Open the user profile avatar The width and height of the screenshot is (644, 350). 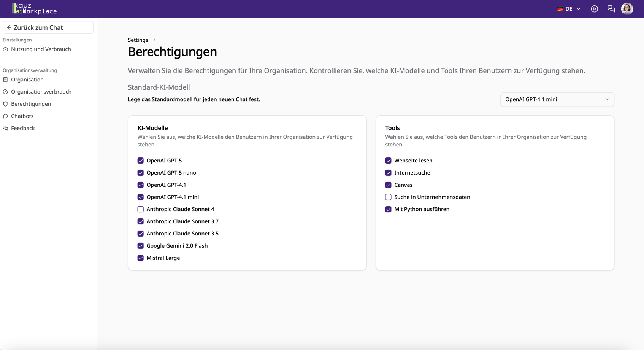627,8
